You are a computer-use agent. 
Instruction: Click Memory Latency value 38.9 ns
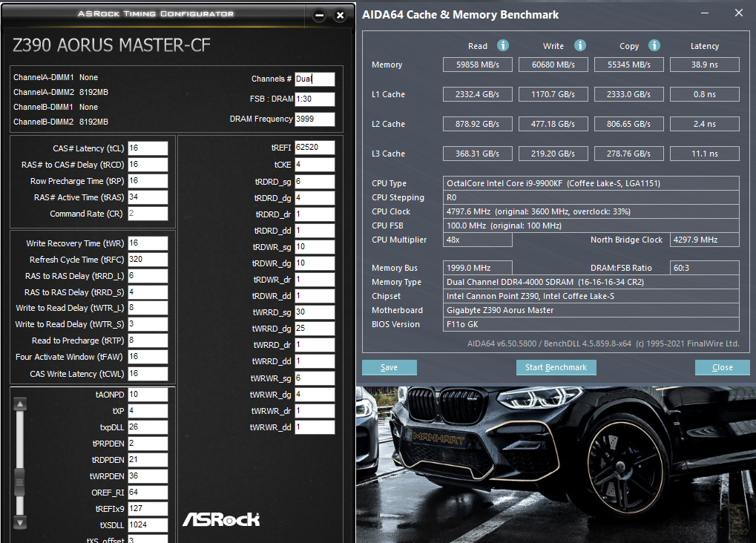[x=705, y=65]
